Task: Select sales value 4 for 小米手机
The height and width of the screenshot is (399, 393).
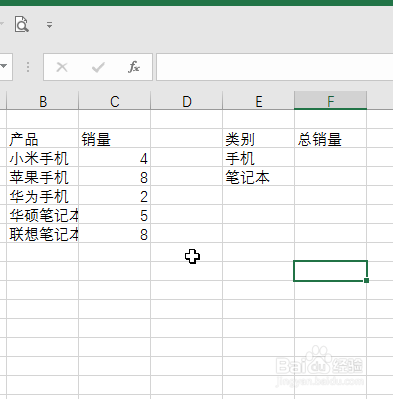Action: pos(115,158)
